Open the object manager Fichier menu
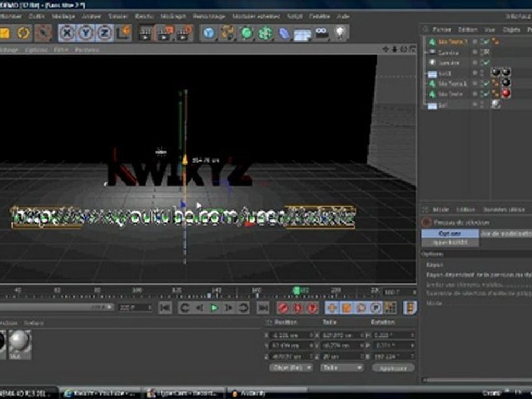The height and width of the screenshot is (399, 532). pos(442,30)
